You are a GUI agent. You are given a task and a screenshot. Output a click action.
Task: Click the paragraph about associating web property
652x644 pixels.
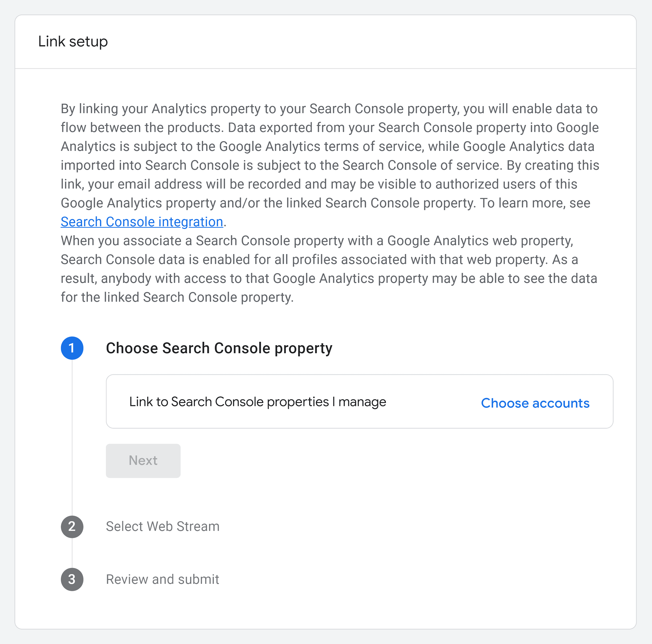click(329, 269)
